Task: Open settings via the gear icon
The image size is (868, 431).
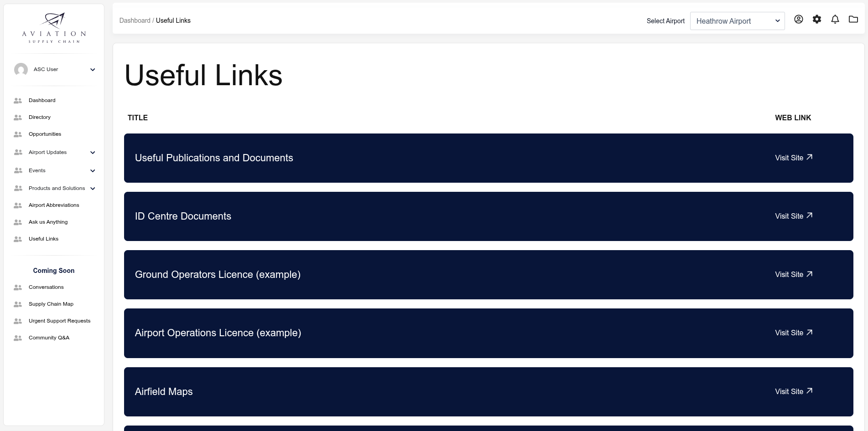Action: (816, 19)
